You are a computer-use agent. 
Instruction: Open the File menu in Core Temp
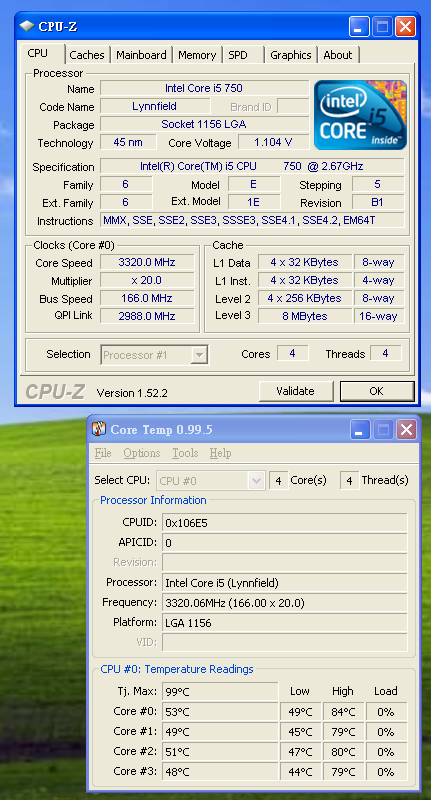point(103,453)
